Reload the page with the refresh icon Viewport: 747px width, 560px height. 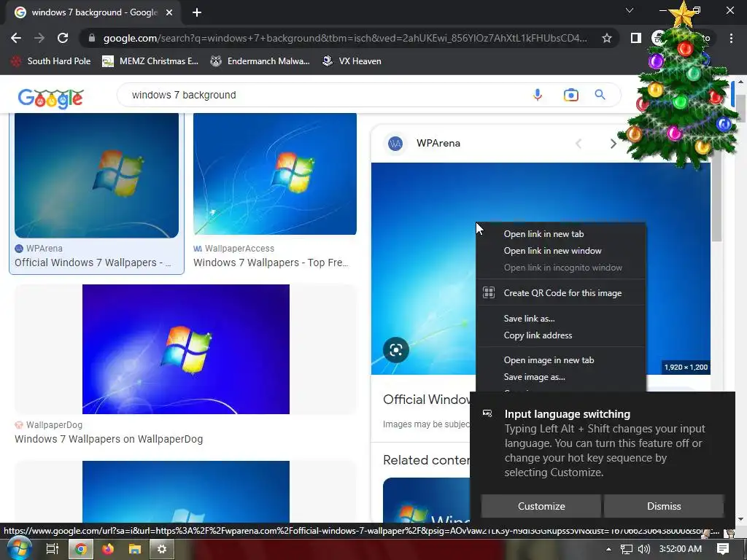click(63, 38)
